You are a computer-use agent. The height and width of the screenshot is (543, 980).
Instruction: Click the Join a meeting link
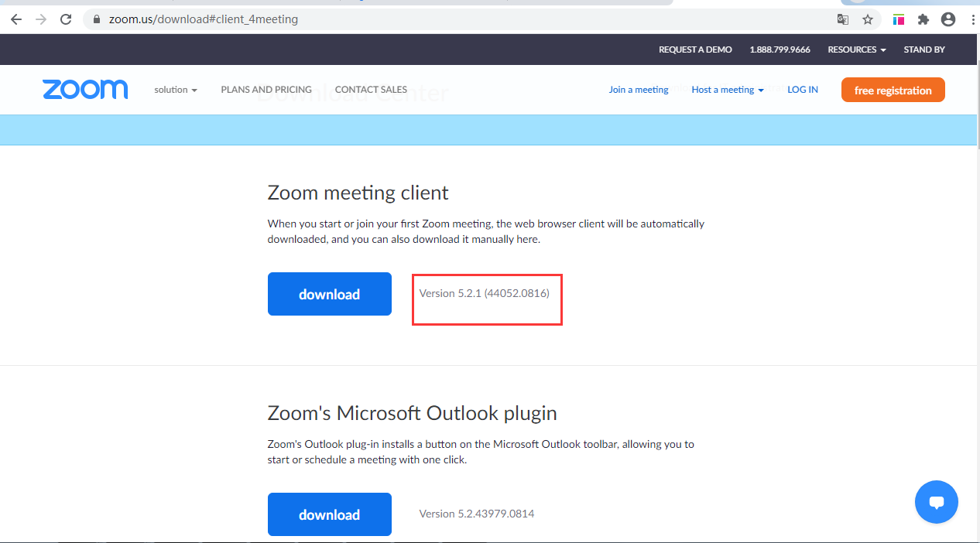638,90
